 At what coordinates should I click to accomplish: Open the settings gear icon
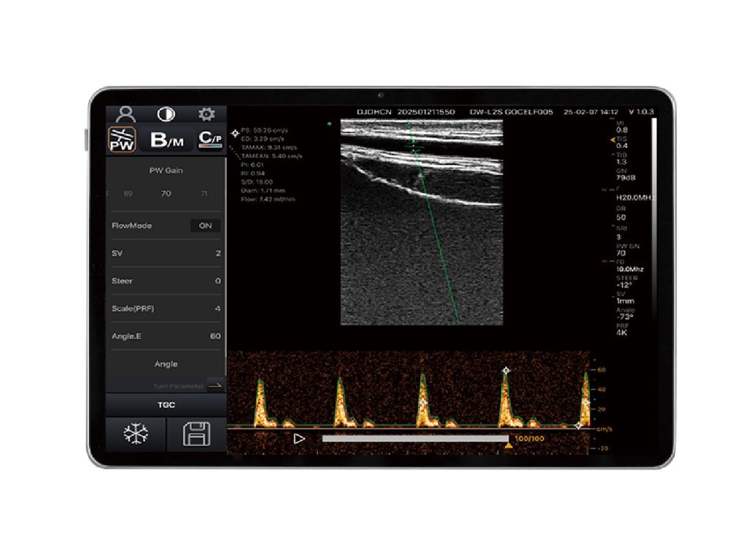coord(206,114)
